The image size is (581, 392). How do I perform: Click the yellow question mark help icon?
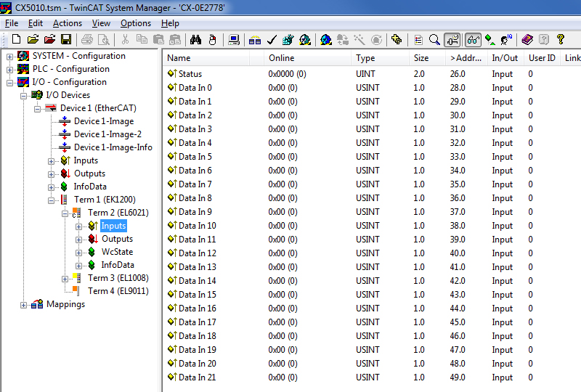pyautogui.click(x=560, y=39)
